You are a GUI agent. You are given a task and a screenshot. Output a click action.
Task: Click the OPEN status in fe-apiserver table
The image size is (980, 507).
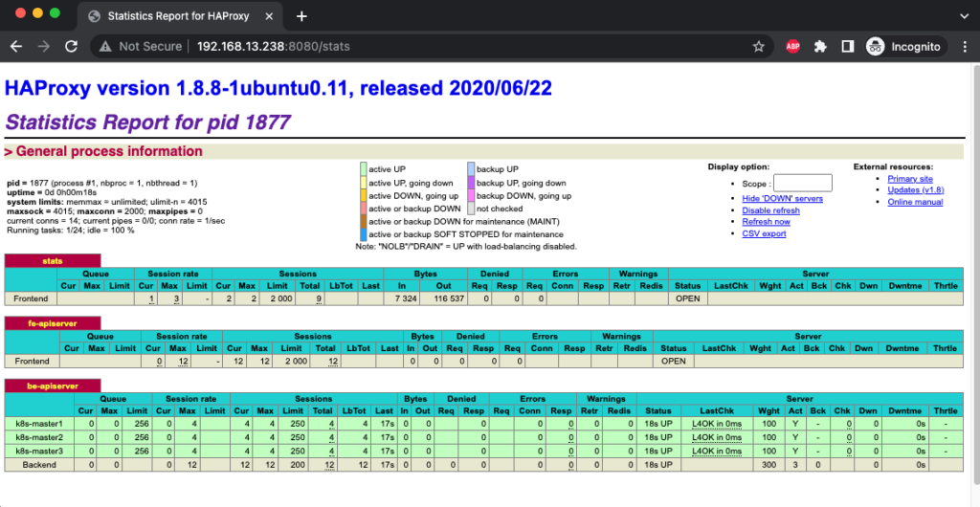click(673, 361)
